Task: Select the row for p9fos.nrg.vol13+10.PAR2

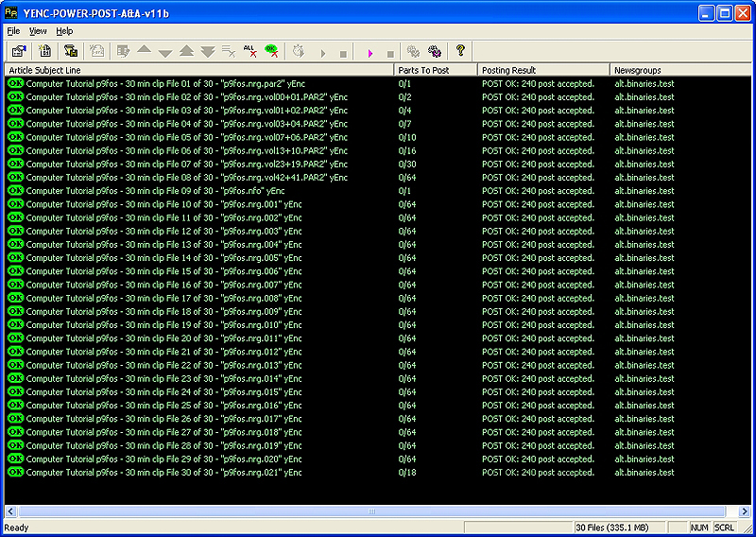Action: pos(378,150)
